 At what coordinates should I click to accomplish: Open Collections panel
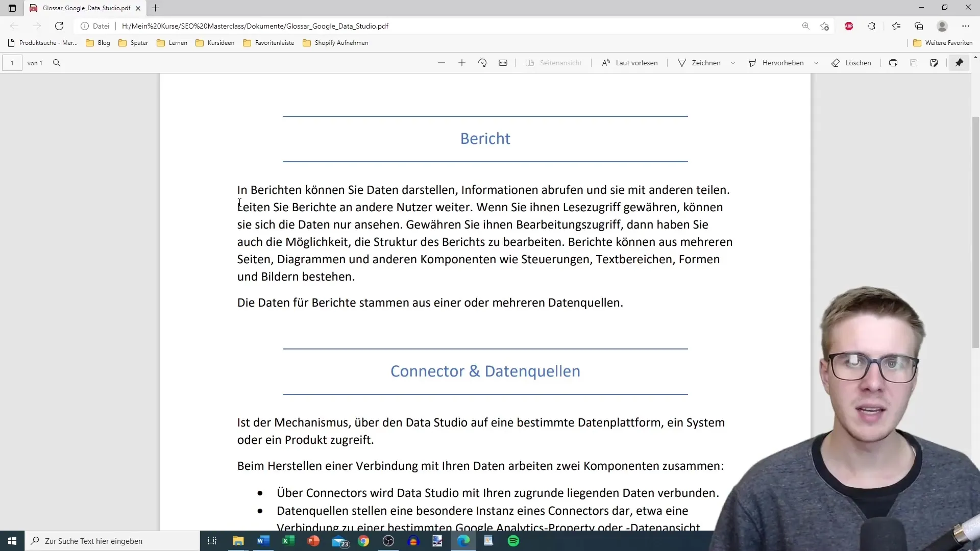coord(919,26)
